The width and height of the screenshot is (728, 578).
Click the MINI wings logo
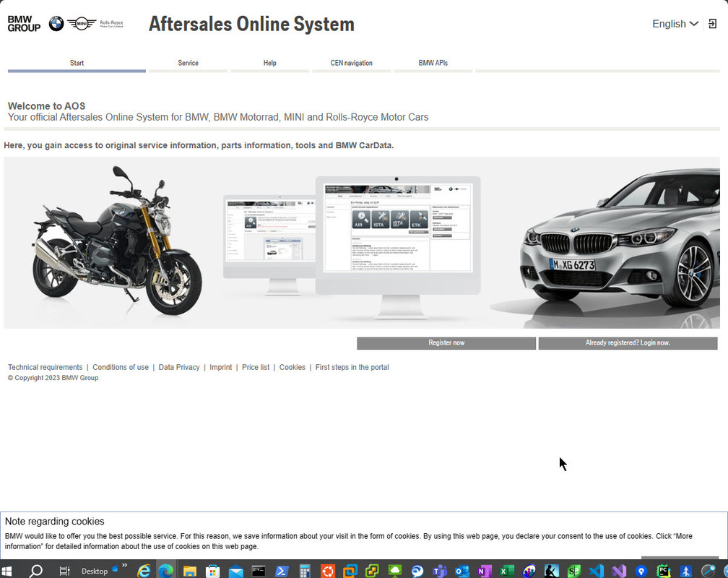click(82, 23)
